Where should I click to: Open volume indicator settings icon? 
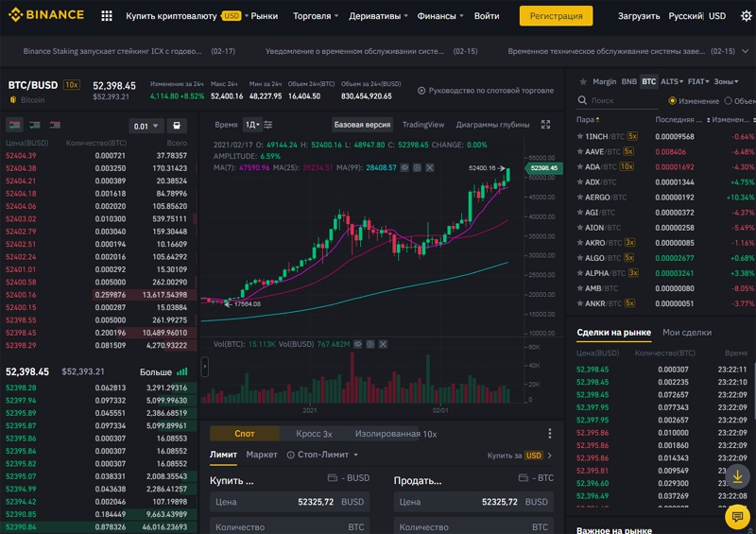tap(370, 344)
